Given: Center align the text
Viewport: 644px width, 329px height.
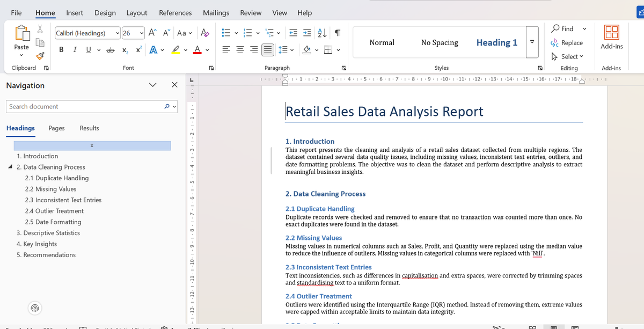Looking at the screenshot, I should point(240,49).
